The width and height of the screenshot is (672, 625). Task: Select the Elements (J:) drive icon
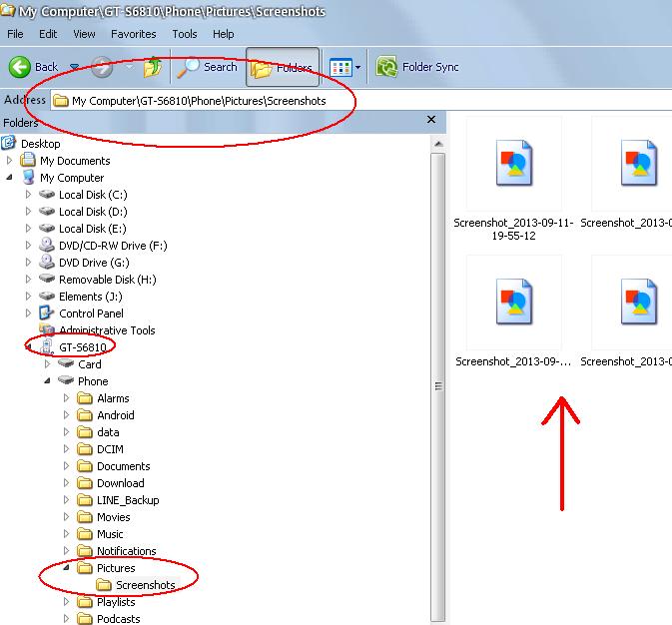click(x=47, y=296)
